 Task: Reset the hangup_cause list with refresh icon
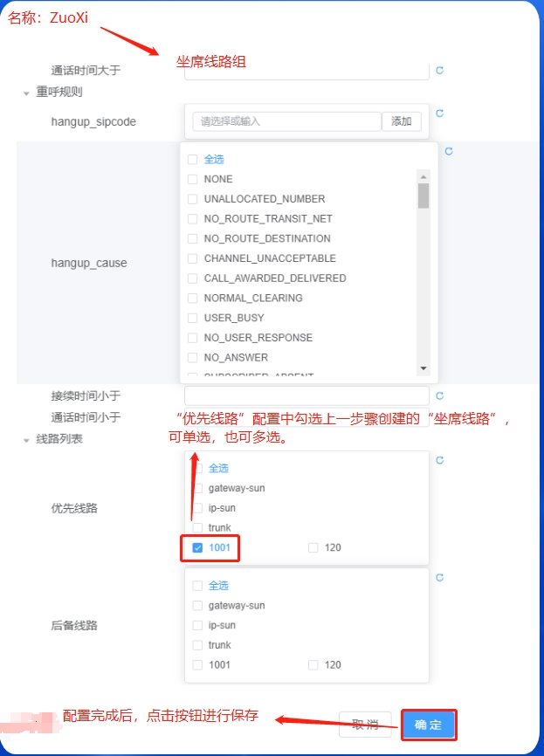(x=449, y=151)
